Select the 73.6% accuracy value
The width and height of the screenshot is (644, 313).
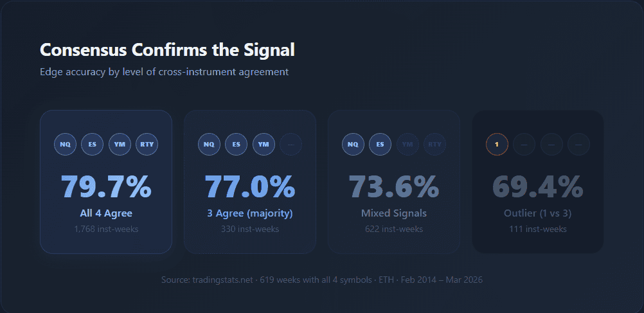pyautogui.click(x=394, y=186)
